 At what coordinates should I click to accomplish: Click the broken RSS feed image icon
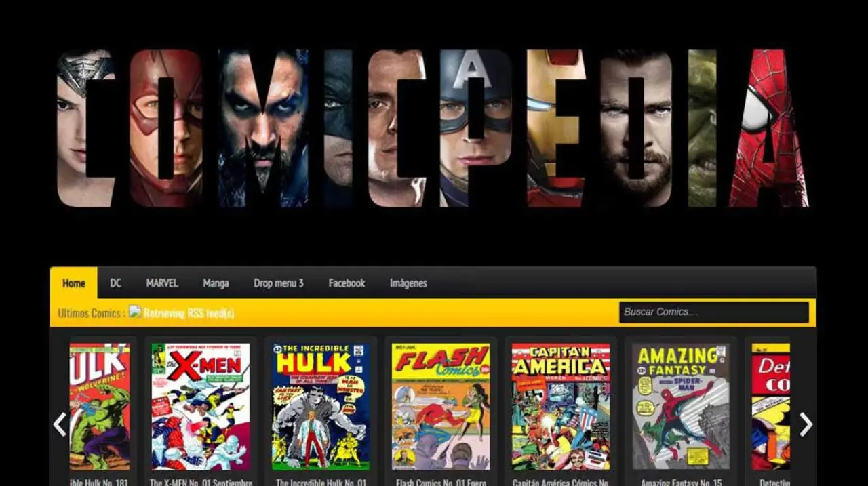point(135,312)
